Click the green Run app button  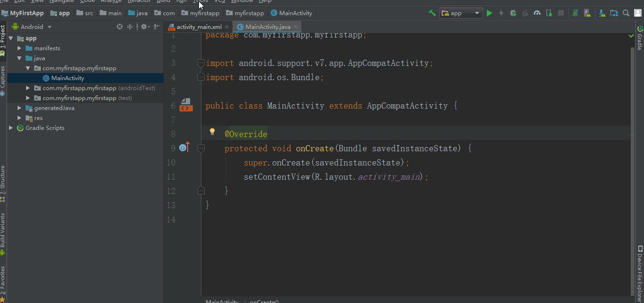pos(490,13)
